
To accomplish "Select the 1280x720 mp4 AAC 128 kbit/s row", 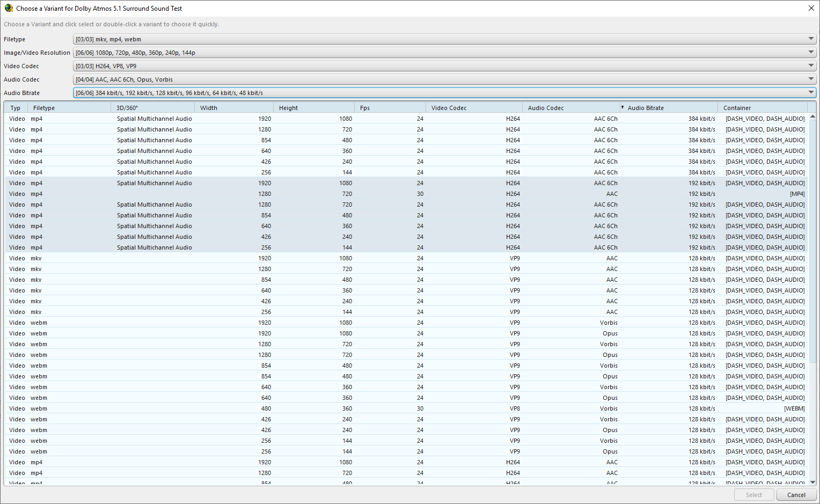I will click(406, 473).
